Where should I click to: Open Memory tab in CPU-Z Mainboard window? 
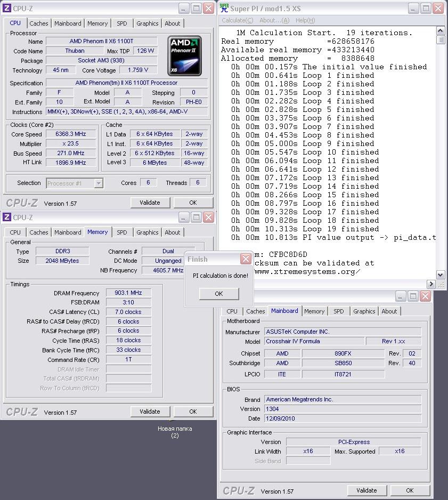click(x=314, y=311)
